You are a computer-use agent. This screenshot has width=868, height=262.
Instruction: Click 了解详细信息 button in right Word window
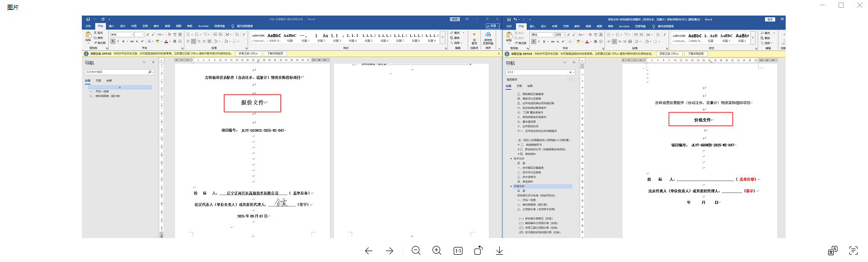pyautogui.click(x=696, y=53)
